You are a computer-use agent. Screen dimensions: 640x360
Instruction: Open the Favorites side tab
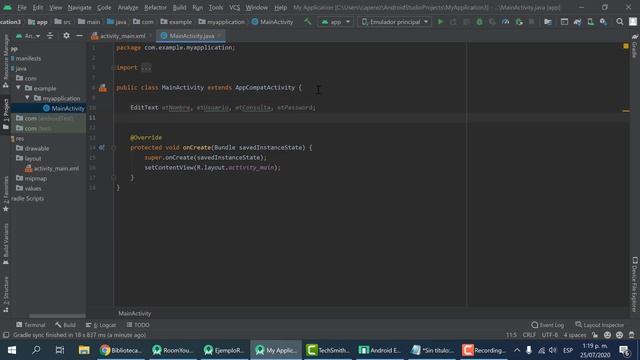[5, 194]
